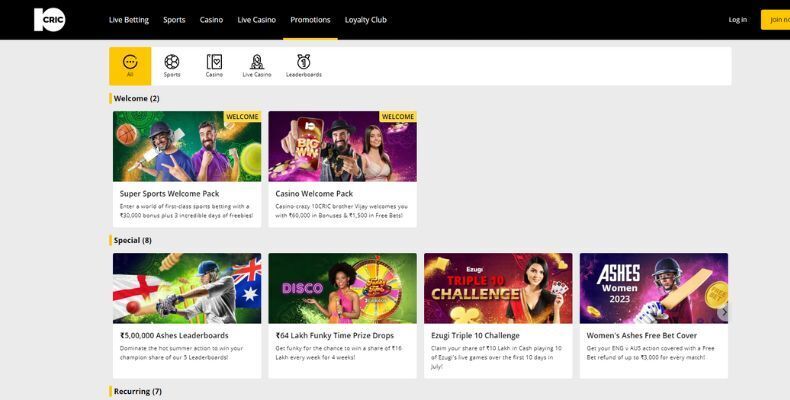The image size is (790, 400).
Task: Click the Special (8) section heading
Action: tap(133, 240)
